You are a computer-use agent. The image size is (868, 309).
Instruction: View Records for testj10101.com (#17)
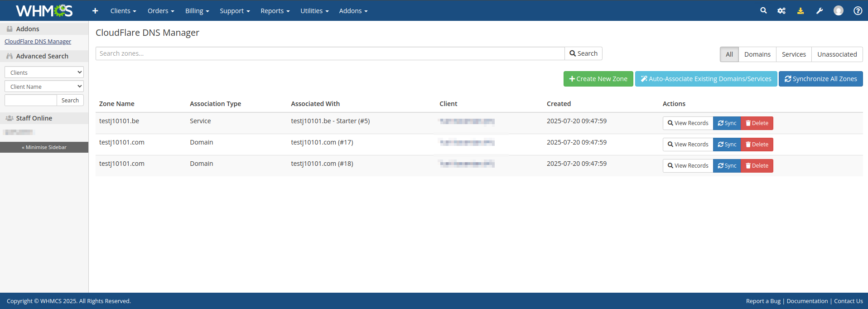(688, 145)
